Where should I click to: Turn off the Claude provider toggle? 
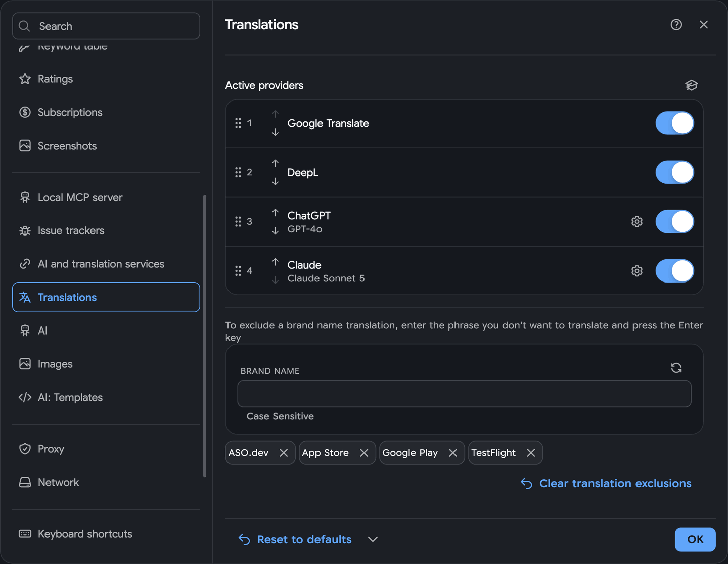tap(675, 271)
